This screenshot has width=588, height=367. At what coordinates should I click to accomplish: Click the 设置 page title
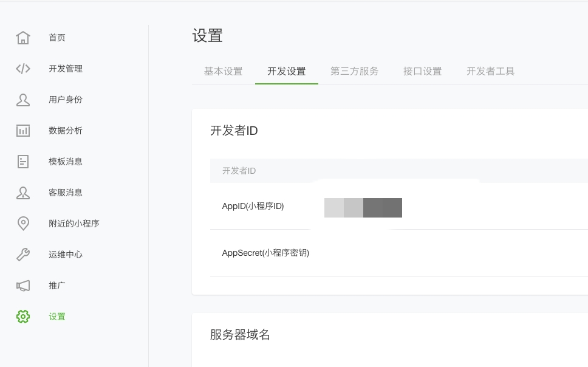click(207, 36)
